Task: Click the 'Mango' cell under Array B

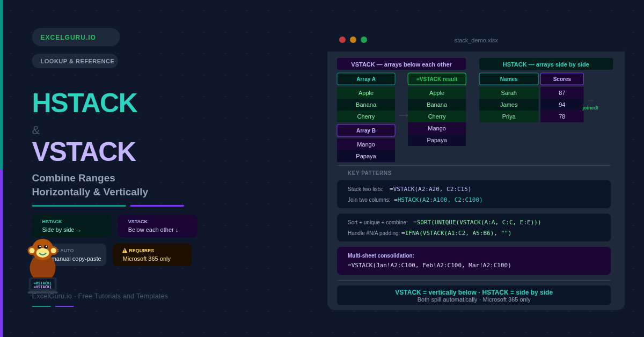Action: click(x=366, y=144)
